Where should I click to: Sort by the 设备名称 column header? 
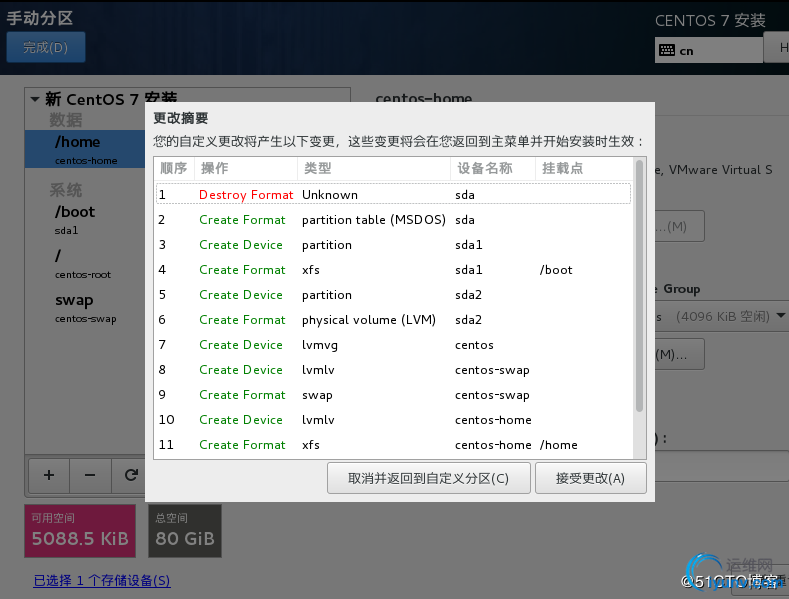[493, 168]
